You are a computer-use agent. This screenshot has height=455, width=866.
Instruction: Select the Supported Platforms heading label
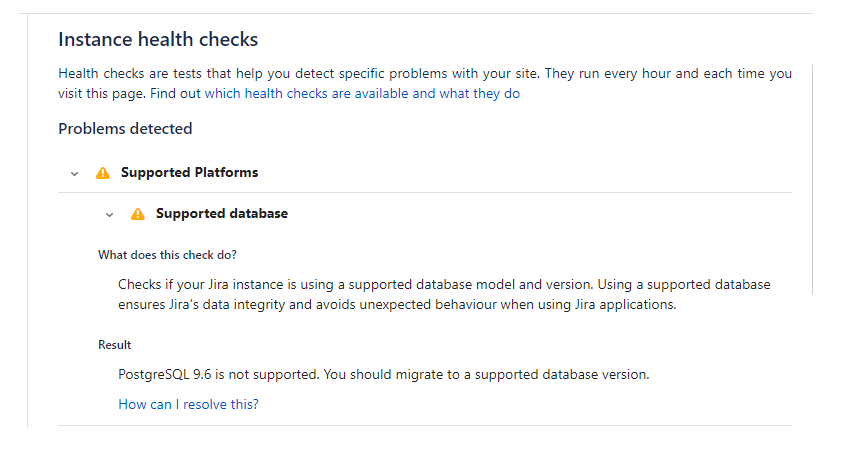(x=189, y=172)
